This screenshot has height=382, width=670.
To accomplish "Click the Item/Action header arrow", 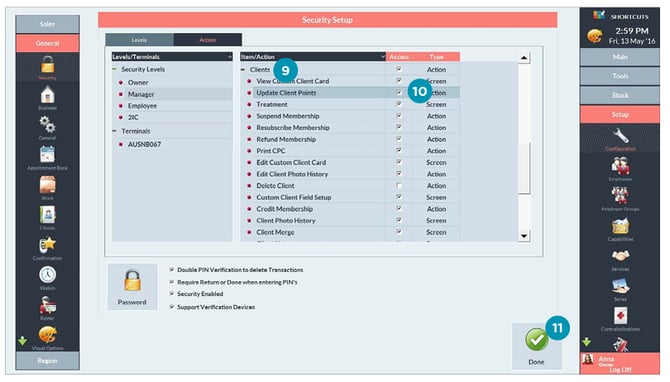I will point(382,57).
